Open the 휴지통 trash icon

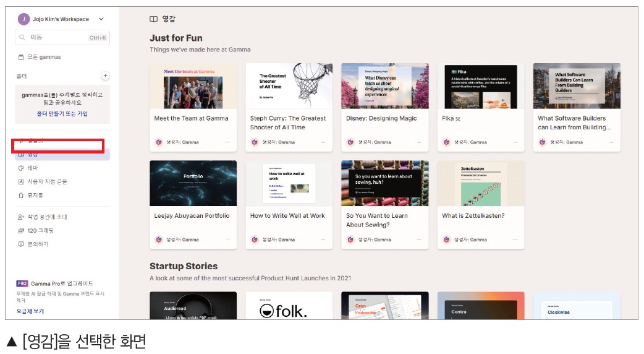coord(22,196)
